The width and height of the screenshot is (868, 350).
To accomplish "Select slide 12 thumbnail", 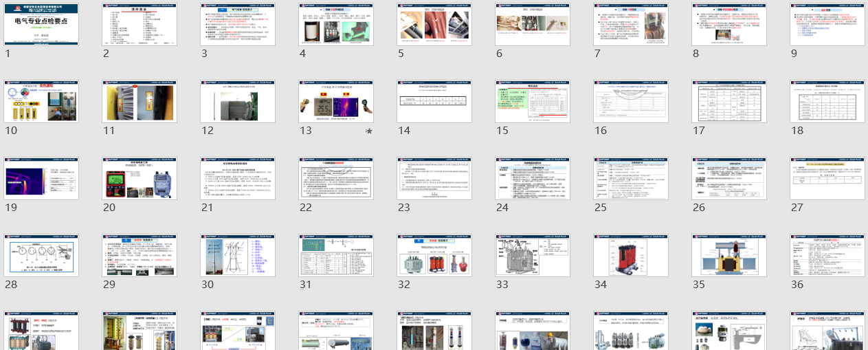I will [238, 102].
